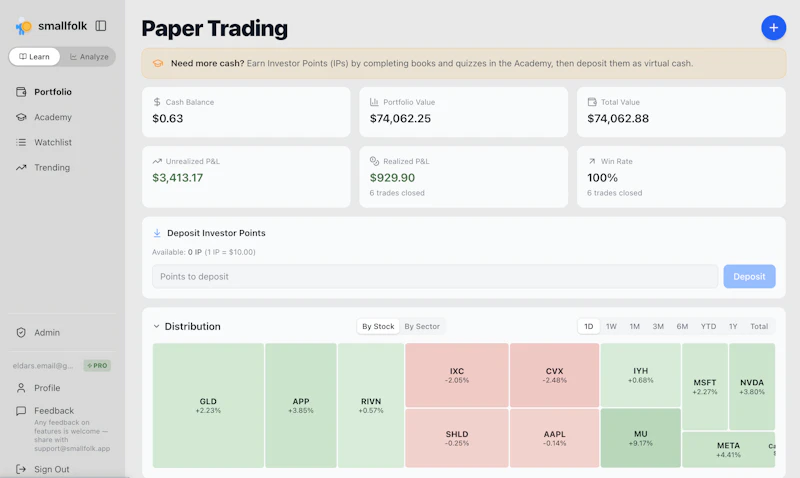Click the Portfolio wallet icon
The image size is (800, 478).
click(x=21, y=92)
